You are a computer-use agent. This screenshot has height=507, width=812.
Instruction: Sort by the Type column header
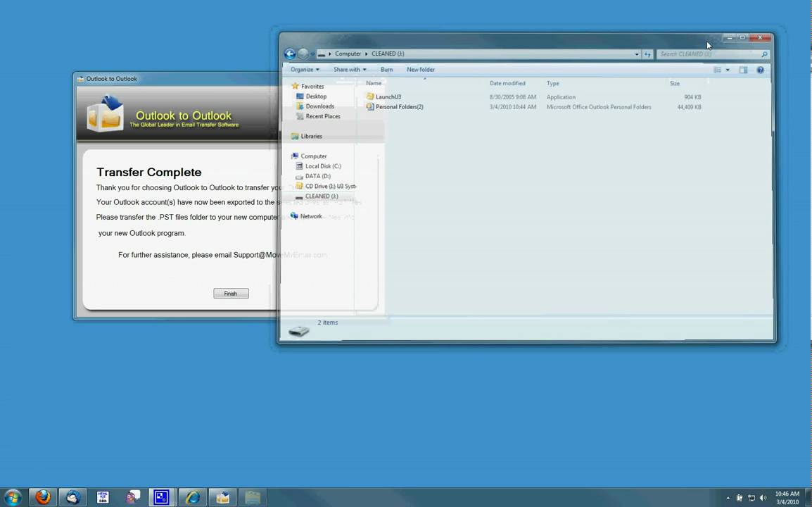click(552, 83)
